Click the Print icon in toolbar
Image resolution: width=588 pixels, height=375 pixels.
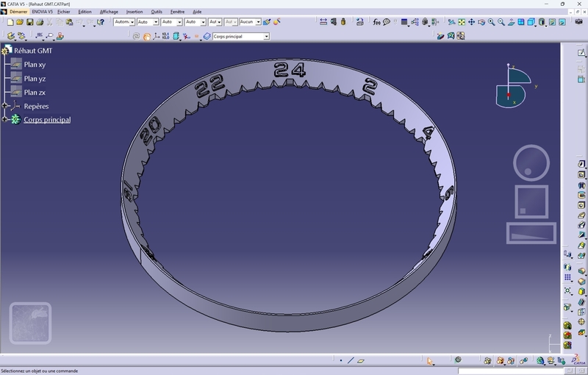pyautogui.click(x=40, y=22)
